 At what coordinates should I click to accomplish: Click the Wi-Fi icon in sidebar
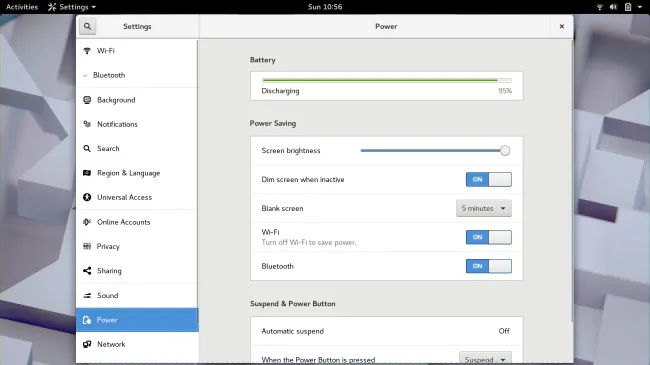click(x=87, y=51)
